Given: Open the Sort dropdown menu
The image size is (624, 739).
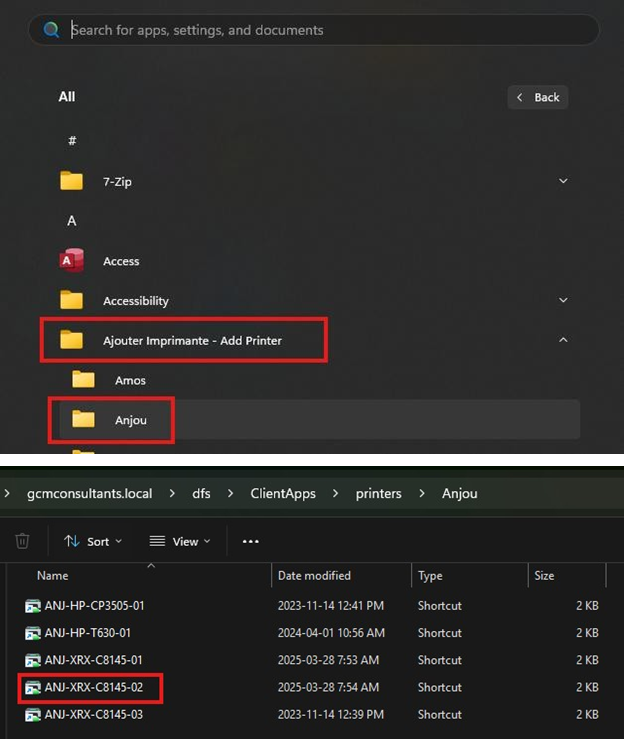Looking at the screenshot, I should pos(93,541).
